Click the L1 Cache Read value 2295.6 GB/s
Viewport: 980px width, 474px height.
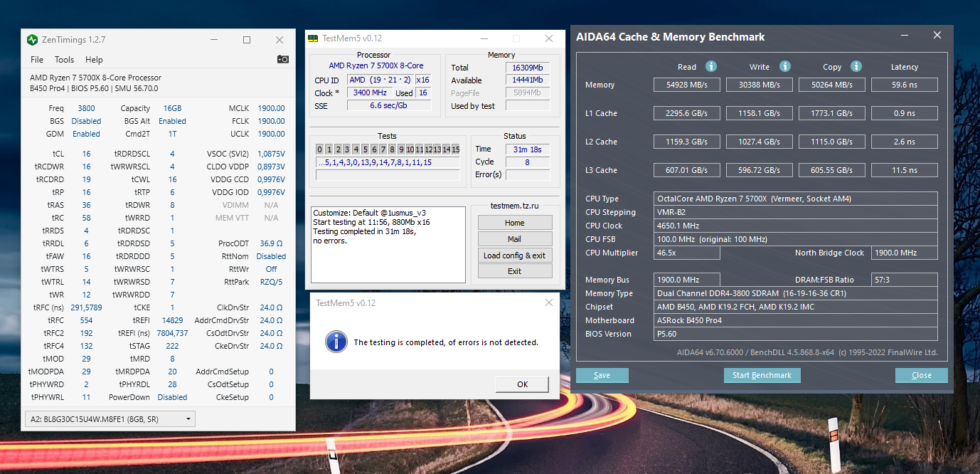point(687,113)
